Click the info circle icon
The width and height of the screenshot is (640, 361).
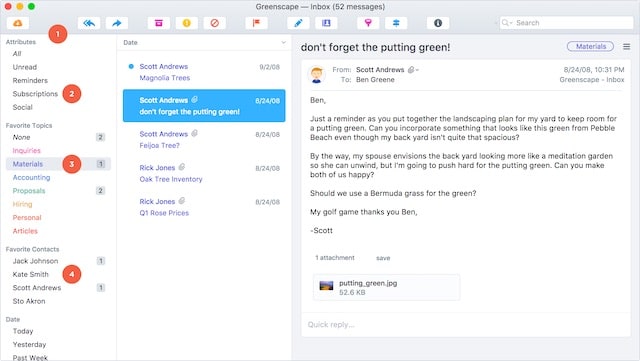tap(438, 23)
